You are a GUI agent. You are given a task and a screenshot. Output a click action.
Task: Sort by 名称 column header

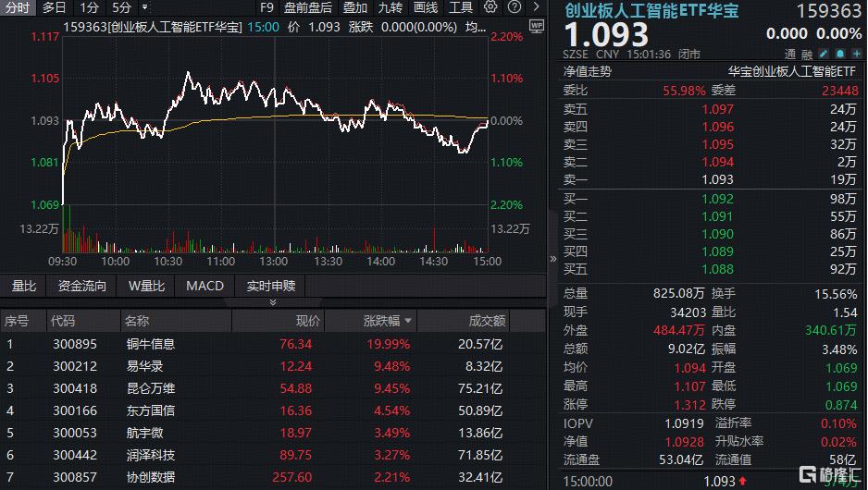coord(137,321)
